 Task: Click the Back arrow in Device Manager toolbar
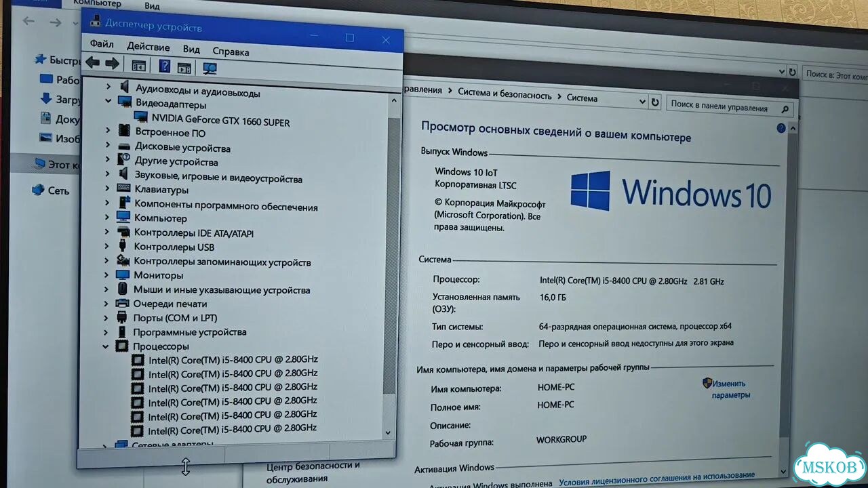[92, 63]
